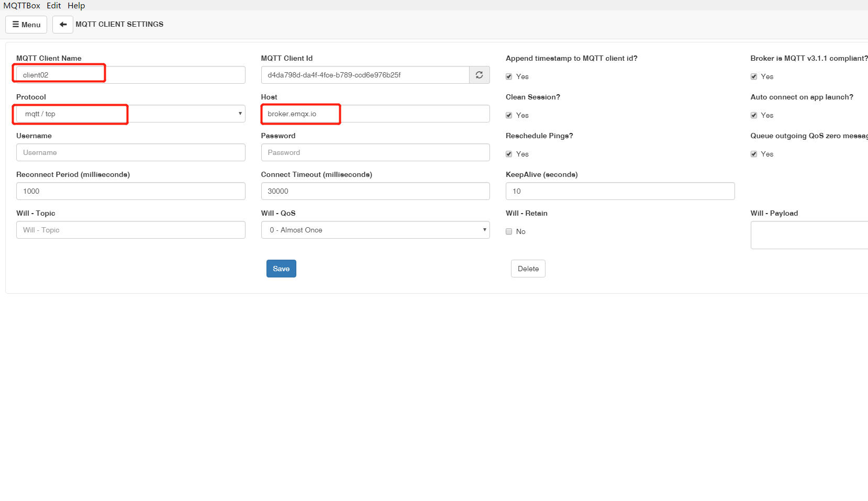
Task: Select the KeepAlive seconds field
Action: [x=620, y=191]
